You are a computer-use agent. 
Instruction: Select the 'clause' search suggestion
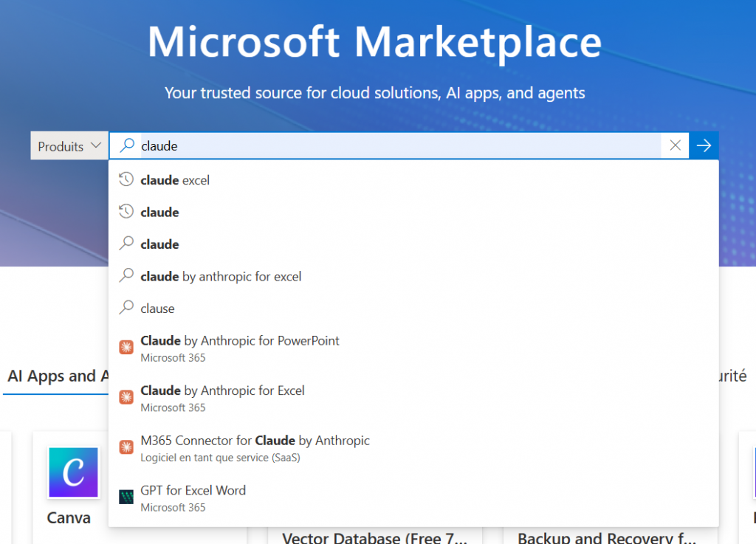coord(159,309)
